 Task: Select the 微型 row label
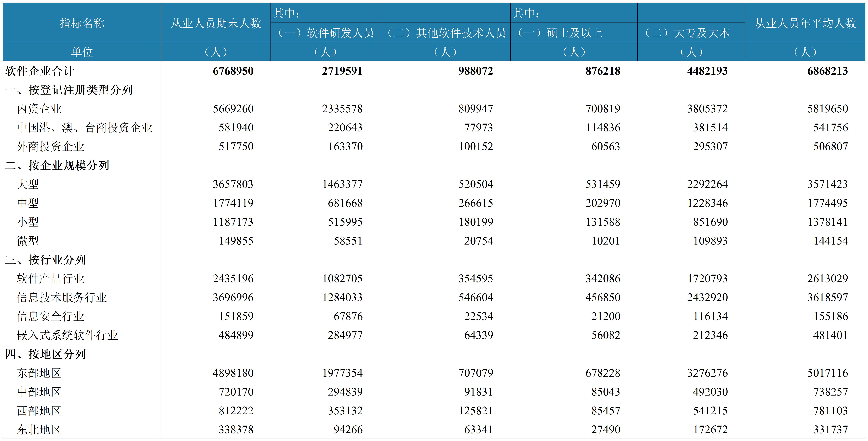28,241
